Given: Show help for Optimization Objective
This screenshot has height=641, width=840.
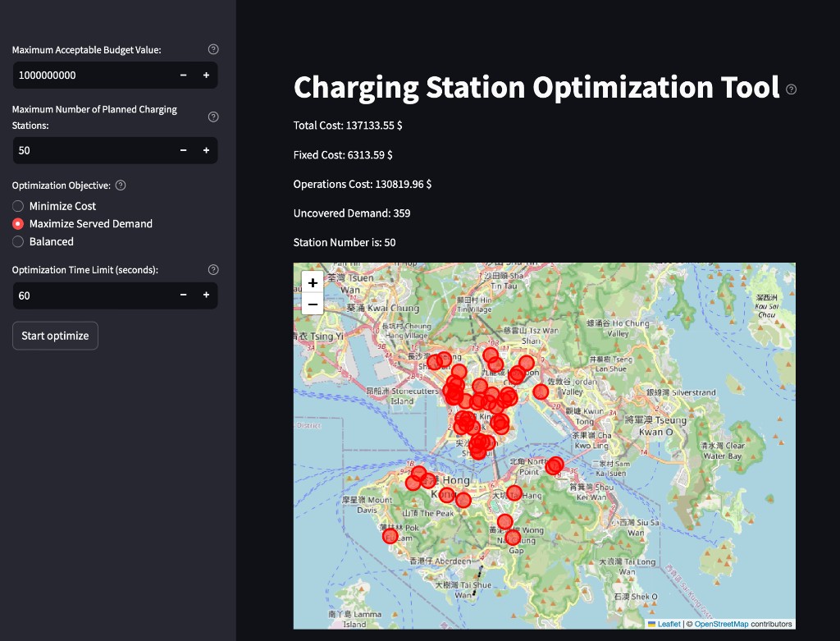Looking at the screenshot, I should [x=121, y=185].
